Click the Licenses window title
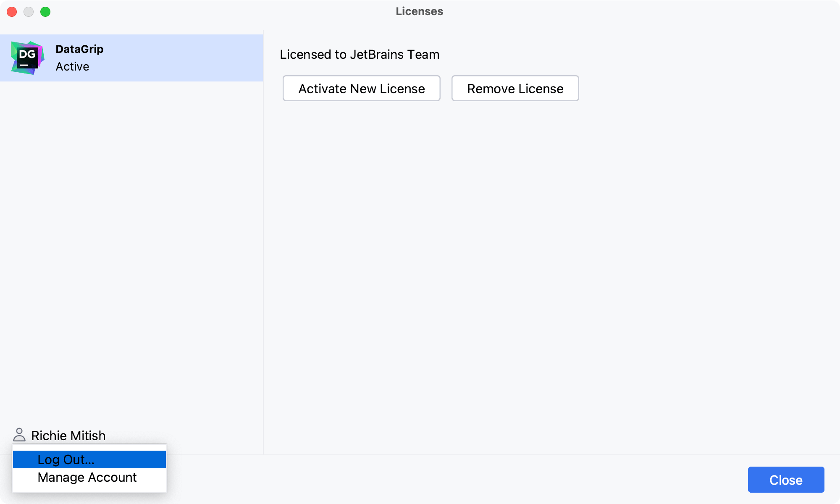840x504 pixels. point(419,11)
